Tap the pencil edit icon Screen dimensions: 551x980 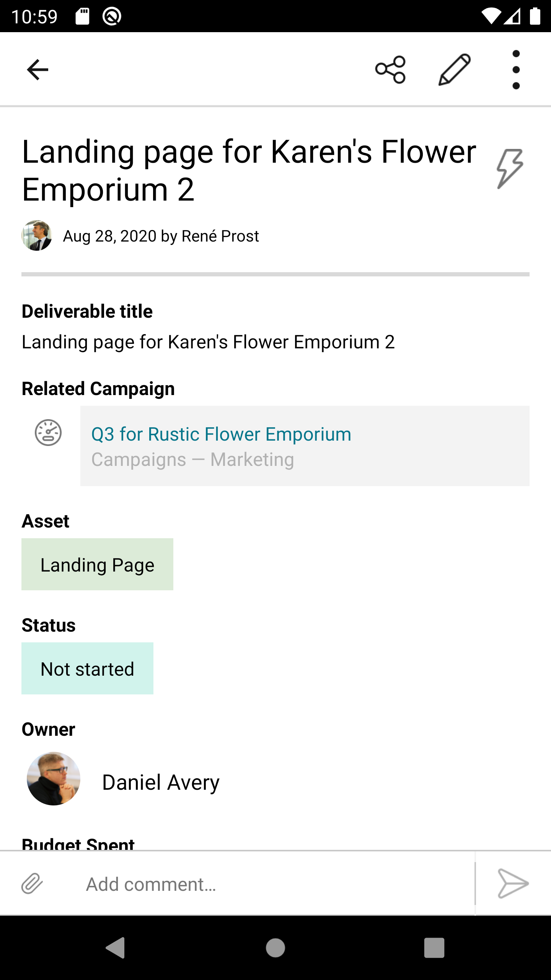tap(454, 70)
